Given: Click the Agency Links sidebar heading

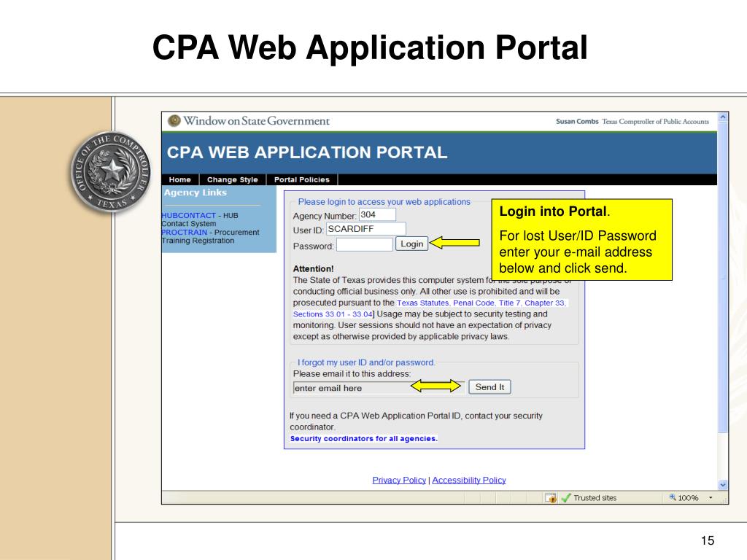Looking at the screenshot, I should (x=196, y=192).
